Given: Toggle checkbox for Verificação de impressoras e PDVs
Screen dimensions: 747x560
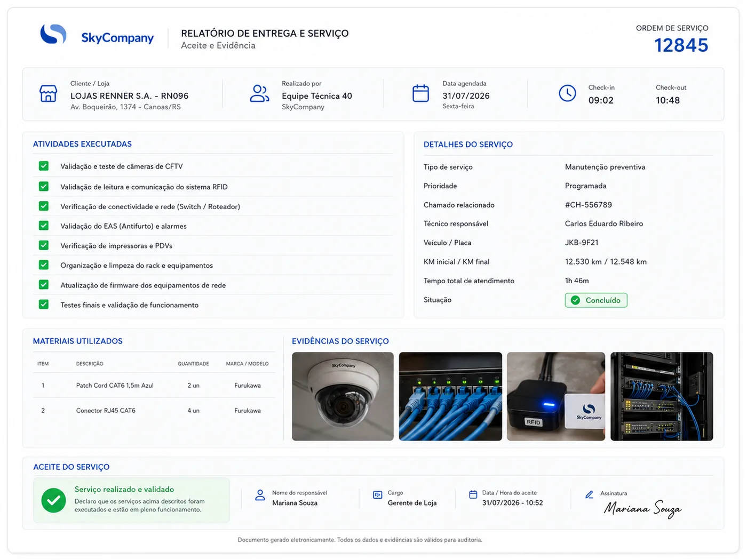Looking at the screenshot, I should pos(44,245).
